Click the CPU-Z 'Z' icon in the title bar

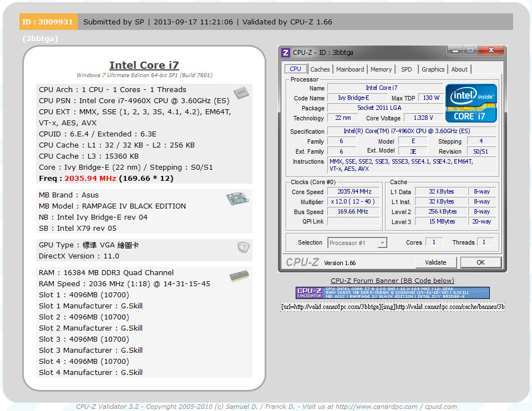click(x=285, y=52)
